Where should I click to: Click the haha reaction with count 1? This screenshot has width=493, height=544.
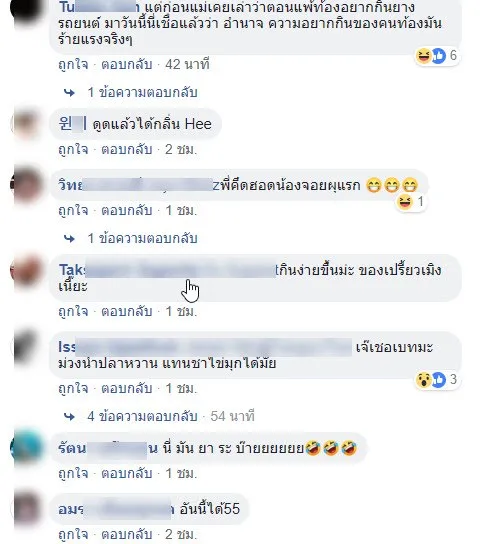click(411, 202)
